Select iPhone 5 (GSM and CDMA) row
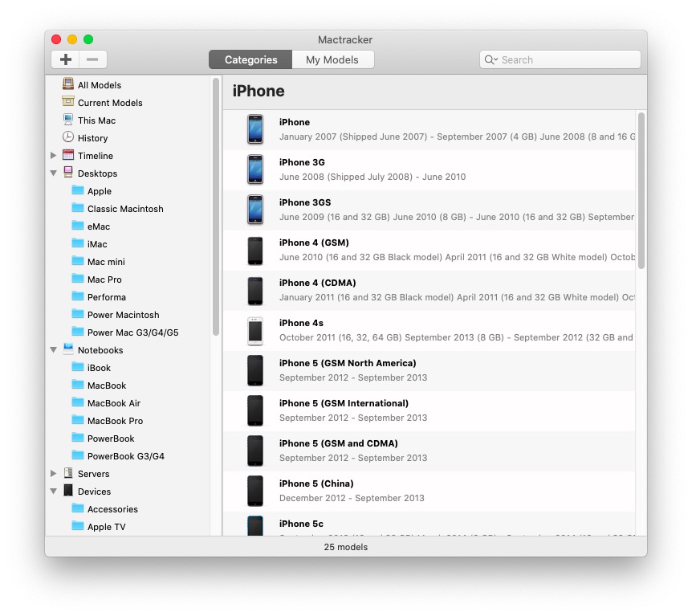 429,451
